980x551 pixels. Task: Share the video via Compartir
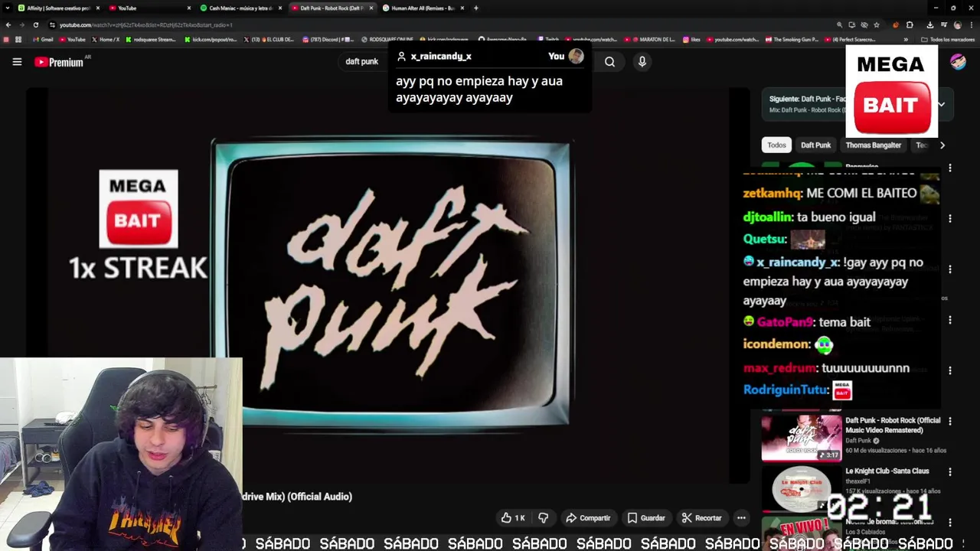(588, 518)
